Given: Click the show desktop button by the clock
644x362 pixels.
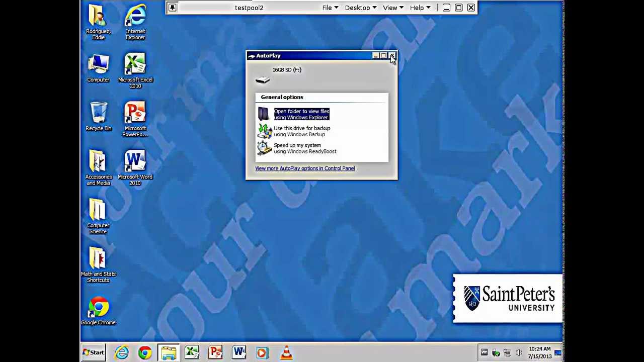Looking at the screenshot, I should (x=557, y=353).
